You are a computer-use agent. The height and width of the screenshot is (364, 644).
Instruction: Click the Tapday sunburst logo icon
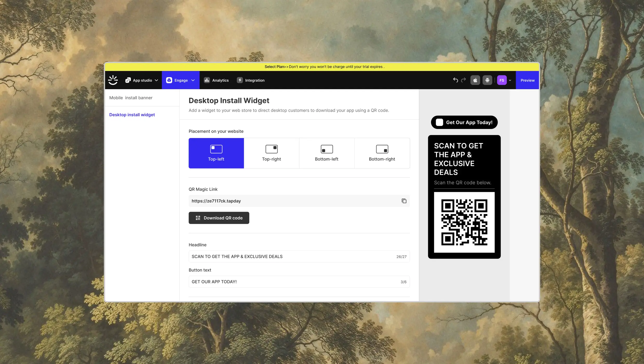pyautogui.click(x=113, y=80)
